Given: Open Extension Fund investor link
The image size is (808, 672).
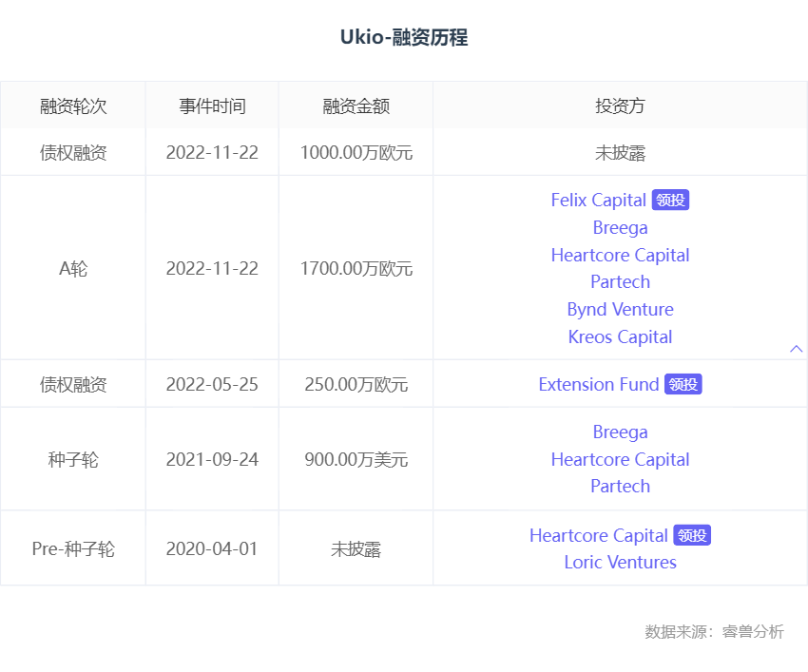Looking at the screenshot, I should [x=598, y=384].
